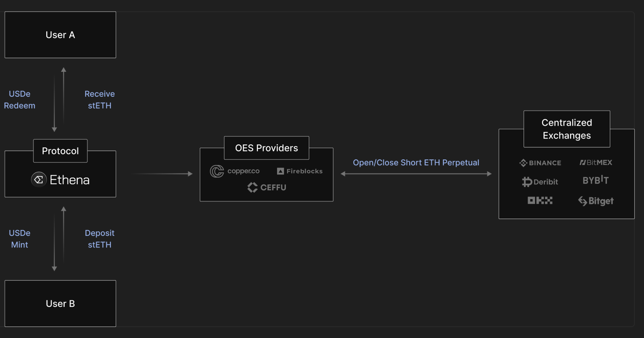Click the Bybit exchange logo
The image size is (644, 338).
click(x=596, y=180)
